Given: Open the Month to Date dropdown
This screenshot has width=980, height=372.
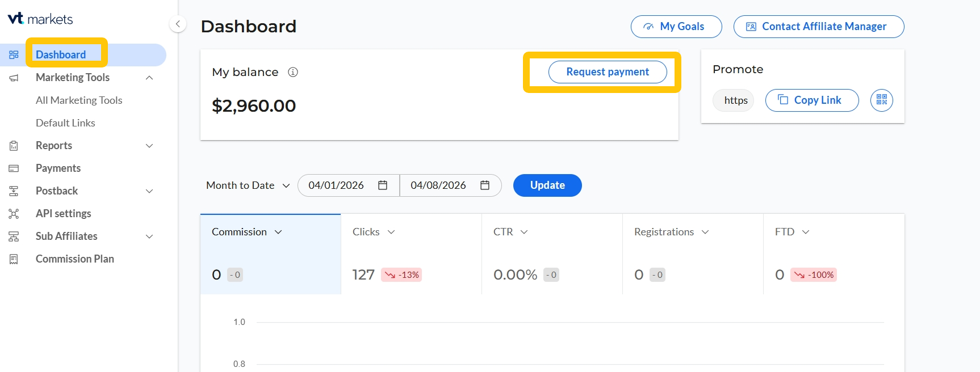Looking at the screenshot, I should 248,185.
